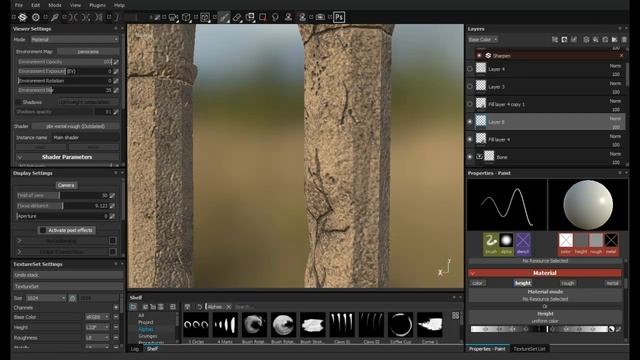640x360 pixels.
Task: Open Base Color channel format dropdown
Action: pyautogui.click(x=97, y=317)
